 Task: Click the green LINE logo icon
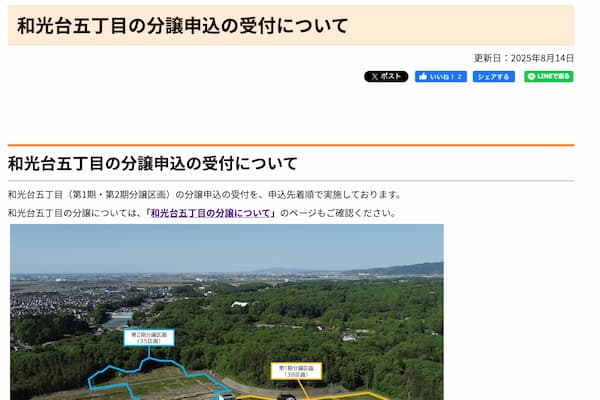(x=531, y=77)
